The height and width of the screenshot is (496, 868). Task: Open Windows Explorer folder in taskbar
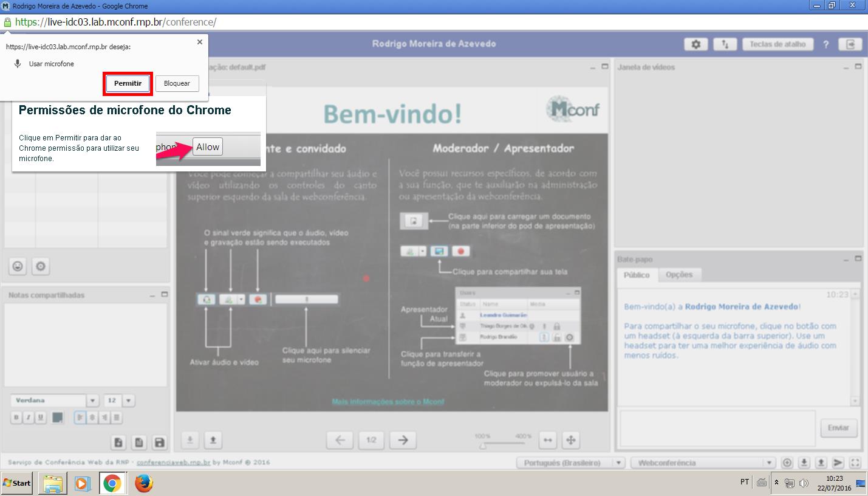coord(53,483)
